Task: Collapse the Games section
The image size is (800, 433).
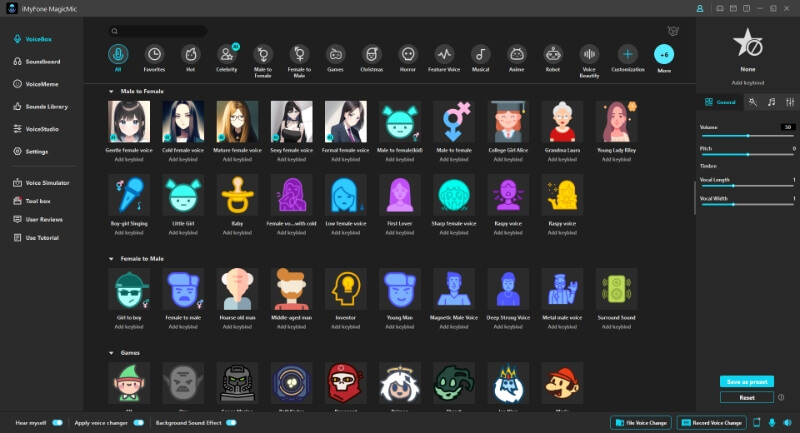Action: tap(111, 353)
